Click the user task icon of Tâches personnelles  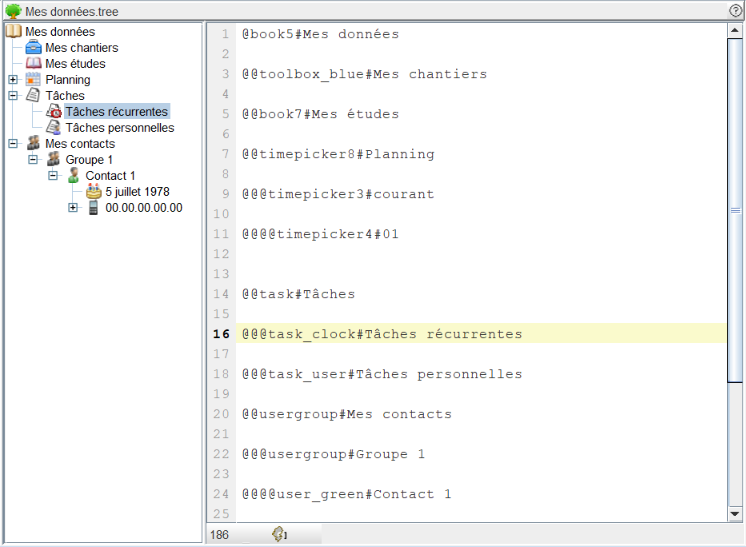click(x=53, y=127)
